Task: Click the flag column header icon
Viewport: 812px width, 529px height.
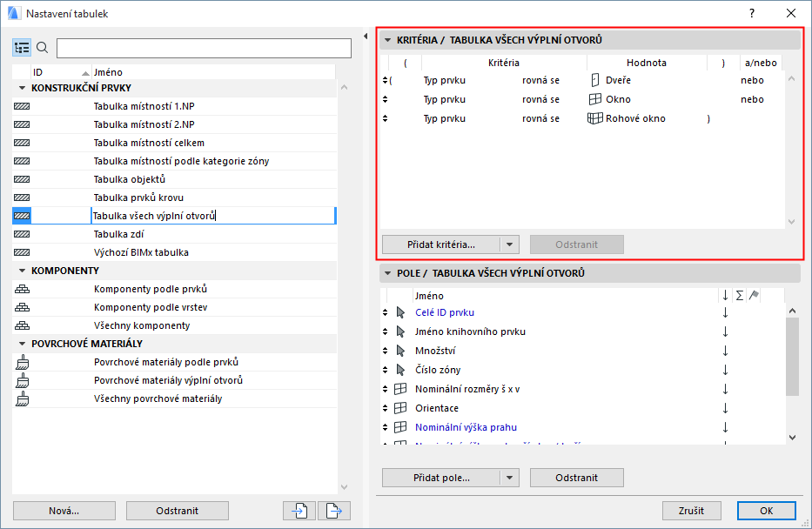Action: (754, 295)
